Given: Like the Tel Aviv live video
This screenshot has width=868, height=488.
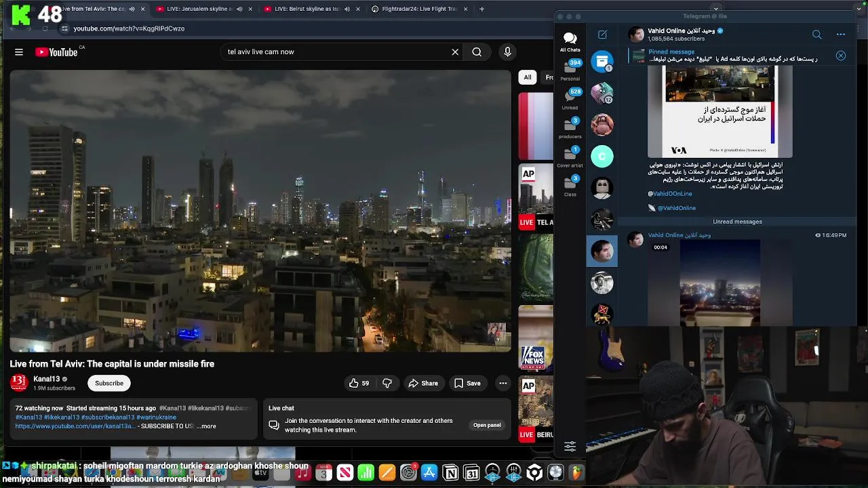Looking at the screenshot, I should [359, 383].
